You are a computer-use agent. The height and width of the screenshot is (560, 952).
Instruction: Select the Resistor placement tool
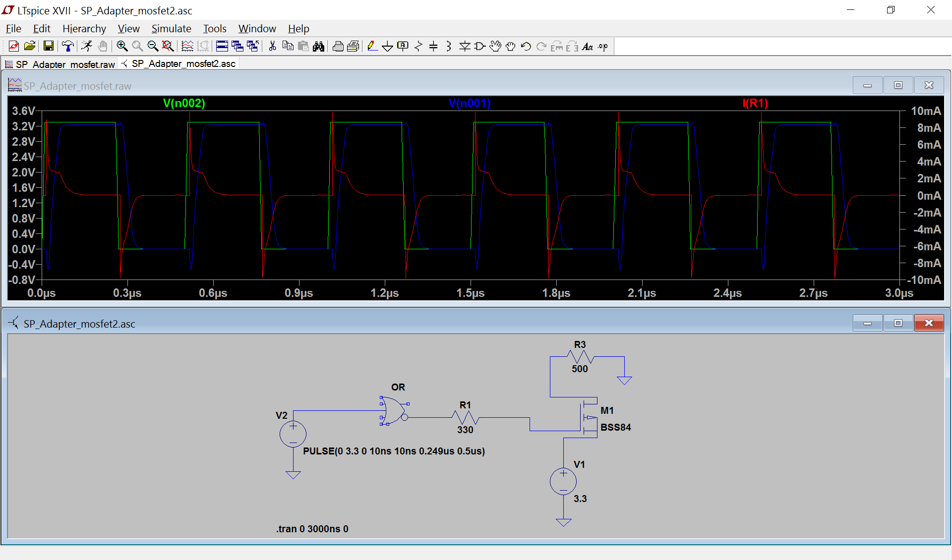418,47
